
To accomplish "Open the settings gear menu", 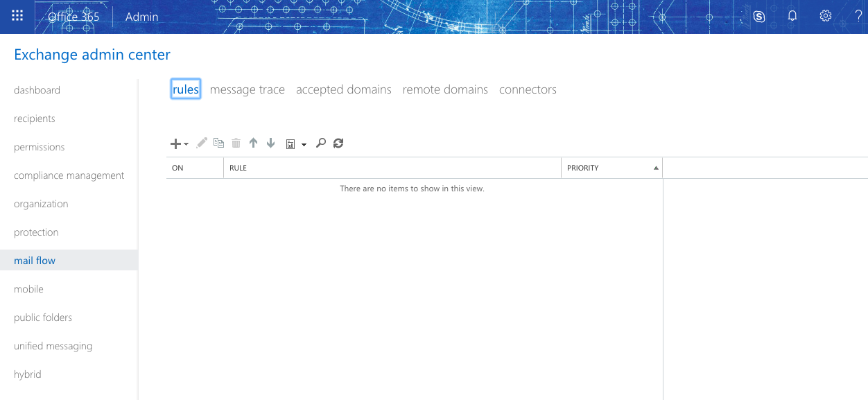I will click(826, 16).
